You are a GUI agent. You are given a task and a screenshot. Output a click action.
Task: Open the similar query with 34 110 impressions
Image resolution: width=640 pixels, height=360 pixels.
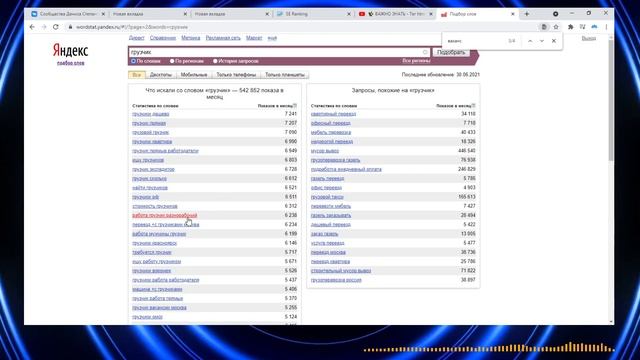(333, 114)
